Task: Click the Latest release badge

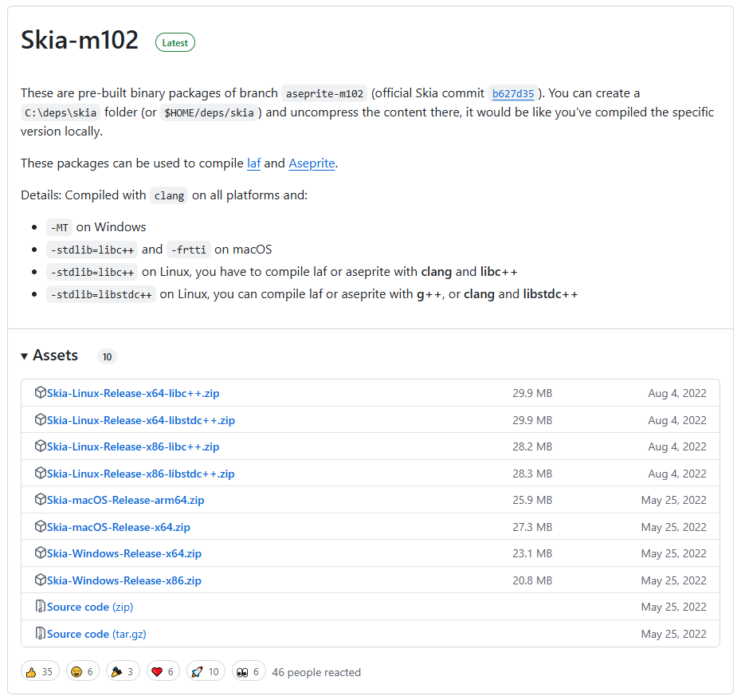Action: coord(174,42)
